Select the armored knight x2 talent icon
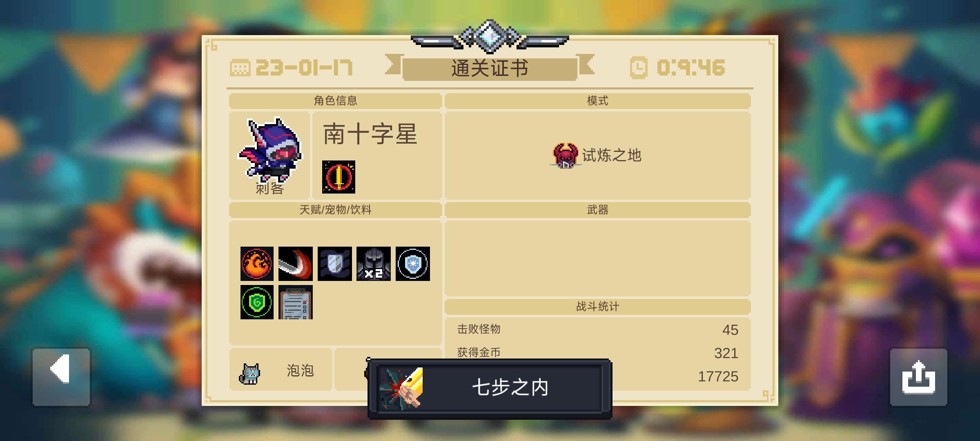The image size is (980, 441). pos(373,263)
